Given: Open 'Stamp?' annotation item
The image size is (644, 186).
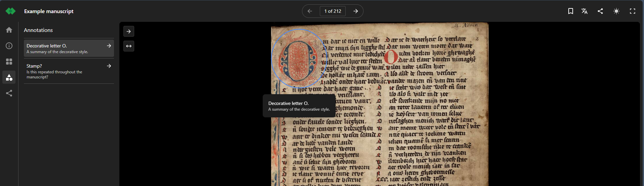Looking at the screenshot, I should pos(69,71).
